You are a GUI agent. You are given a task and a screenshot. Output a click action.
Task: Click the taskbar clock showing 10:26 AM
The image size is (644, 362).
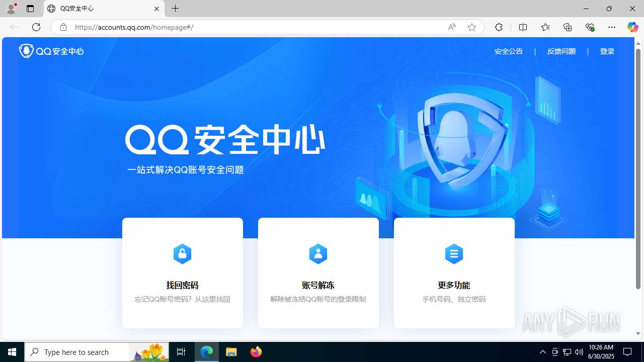601,351
